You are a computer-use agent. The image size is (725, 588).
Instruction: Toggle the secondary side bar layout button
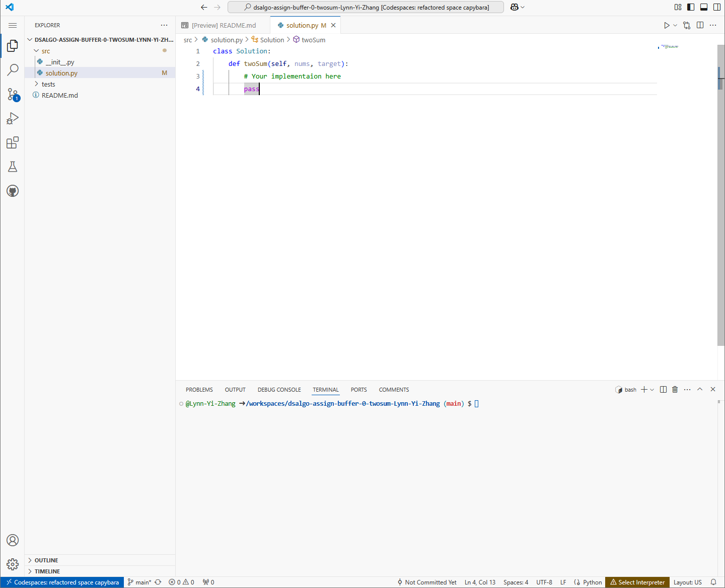[716, 7]
